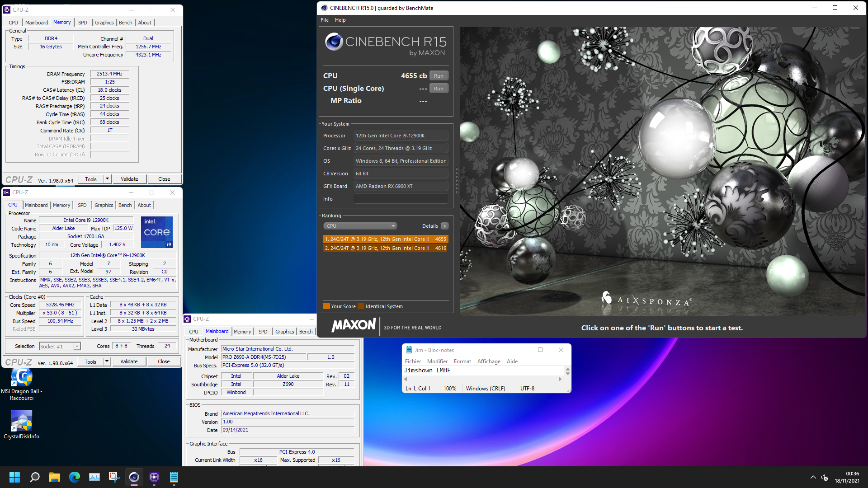Click Notepad text area with Jimshown LMHF
The width and height of the screenshot is (868, 488).
483,371
